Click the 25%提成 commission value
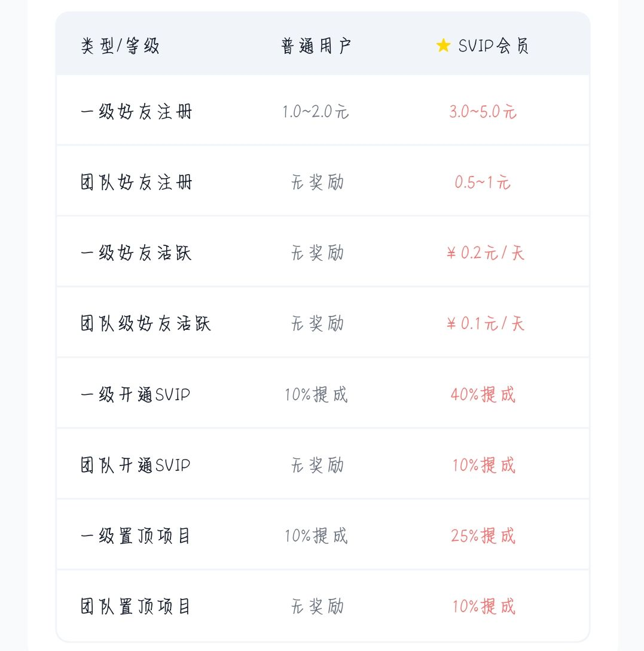The image size is (644, 651). 483,536
